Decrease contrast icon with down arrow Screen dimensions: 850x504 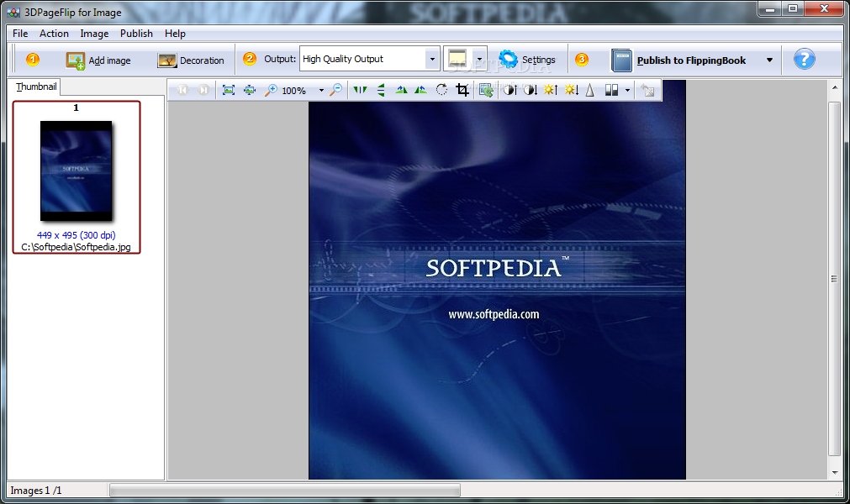coord(531,90)
